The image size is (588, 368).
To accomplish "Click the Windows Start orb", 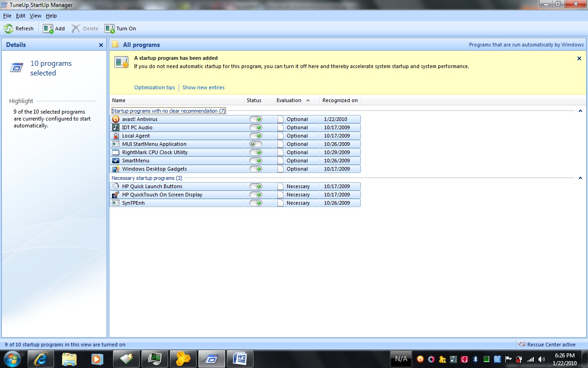I will click(12, 358).
